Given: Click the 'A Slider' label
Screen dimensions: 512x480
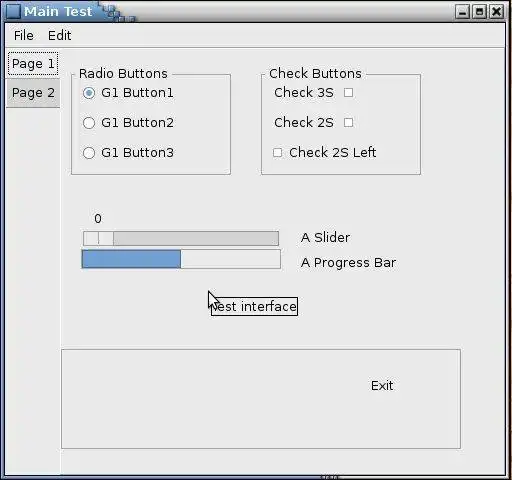Looking at the screenshot, I should click(x=325, y=238).
